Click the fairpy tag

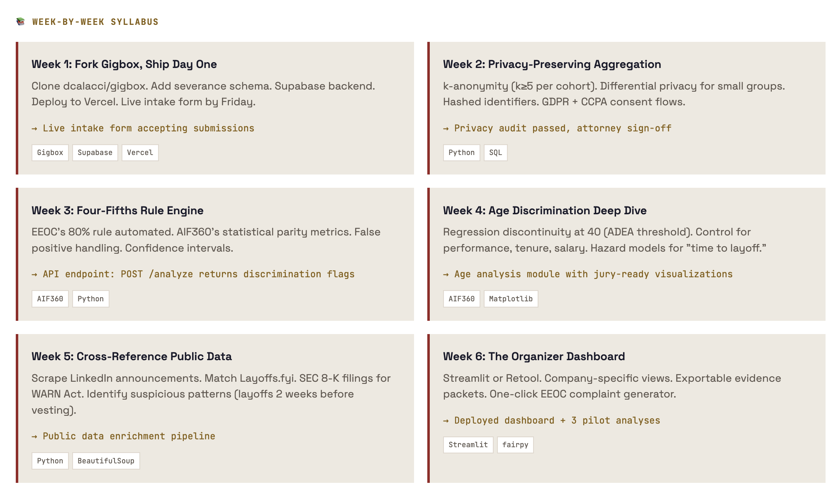click(515, 445)
